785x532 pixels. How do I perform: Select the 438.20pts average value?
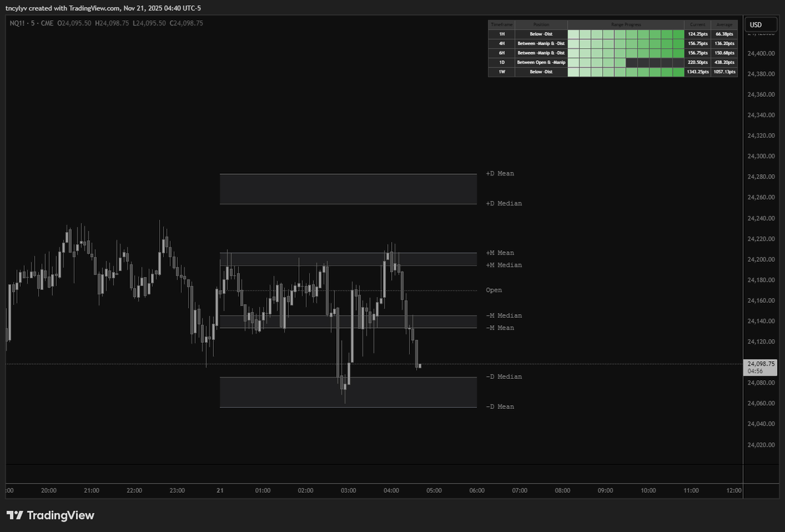[x=724, y=62]
